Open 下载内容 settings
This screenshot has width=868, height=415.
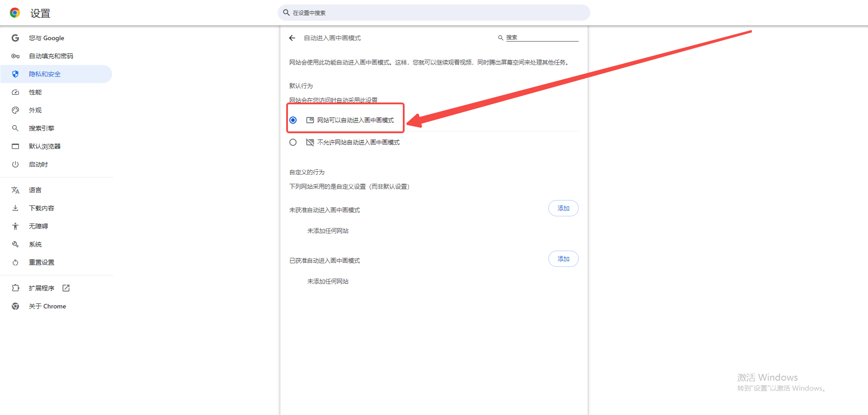[x=56, y=208]
